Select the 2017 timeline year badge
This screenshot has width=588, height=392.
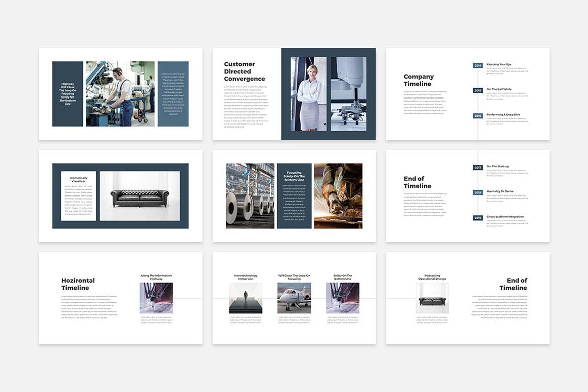tap(477, 167)
